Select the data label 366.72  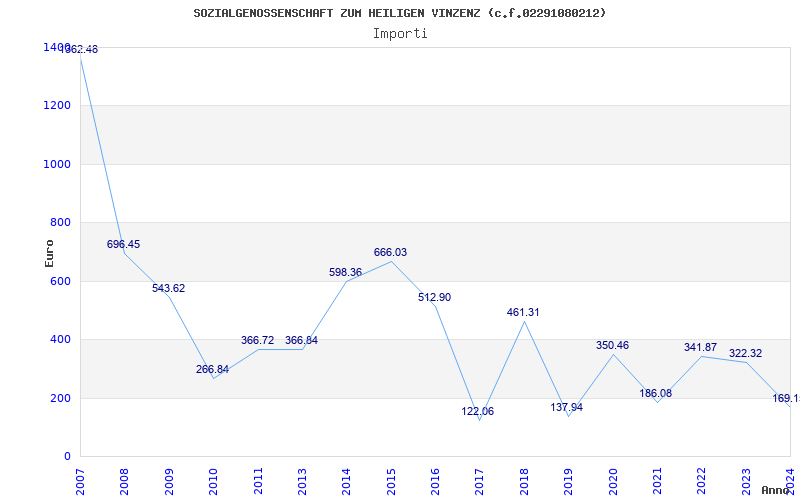(x=258, y=340)
